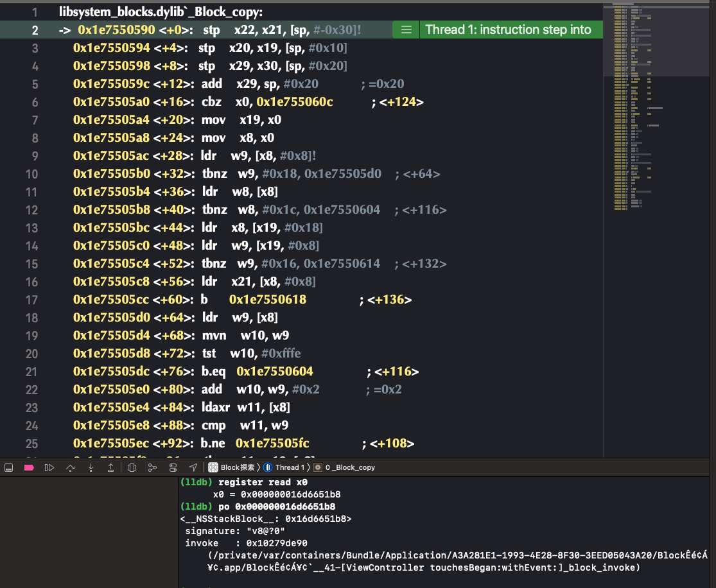Click the signature "v8@?0" line
This screenshot has height=588, width=716.
[x=235, y=531]
